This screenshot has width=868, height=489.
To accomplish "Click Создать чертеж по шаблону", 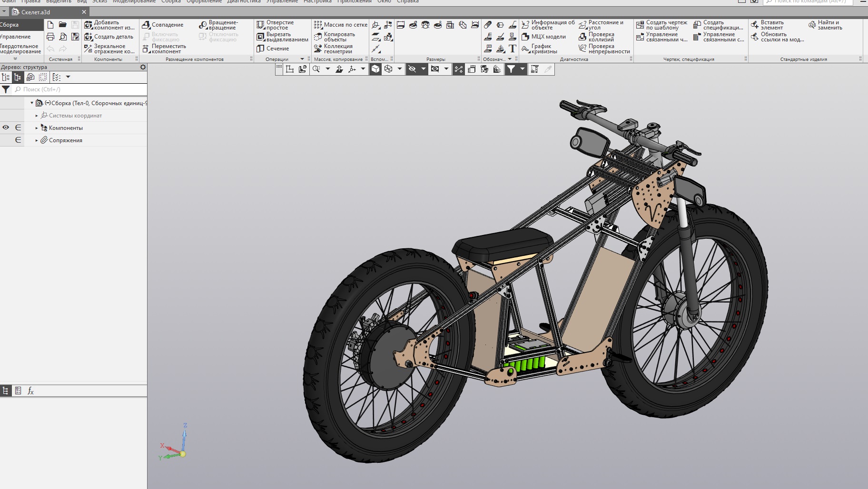I will [661, 25].
